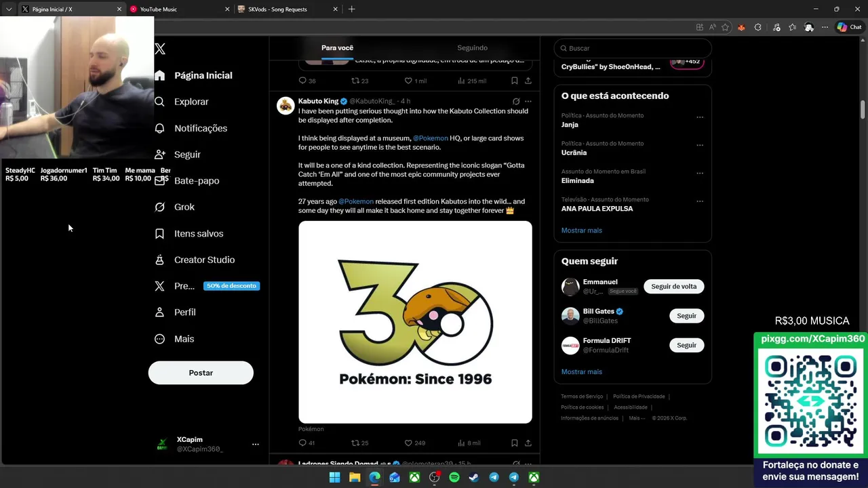Image resolution: width=868 pixels, height=488 pixels.
Task: Click the page vertical scrollbar thumb
Action: point(863,109)
